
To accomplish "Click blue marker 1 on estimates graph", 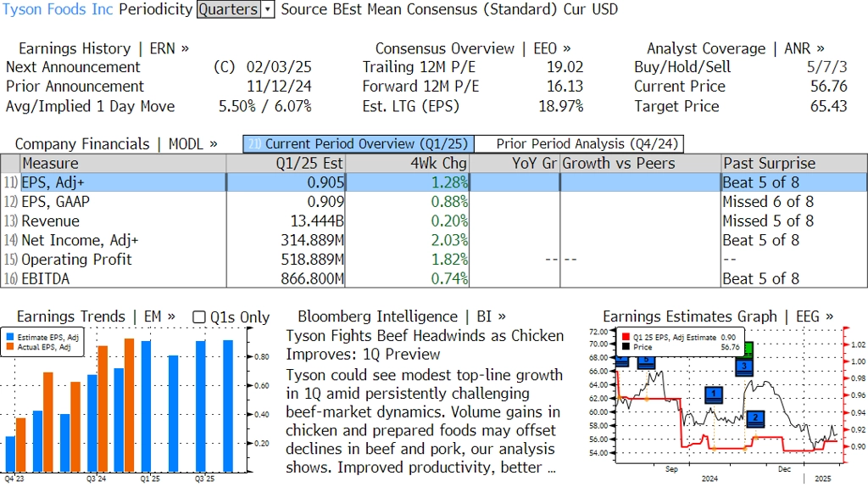I will 714,395.
